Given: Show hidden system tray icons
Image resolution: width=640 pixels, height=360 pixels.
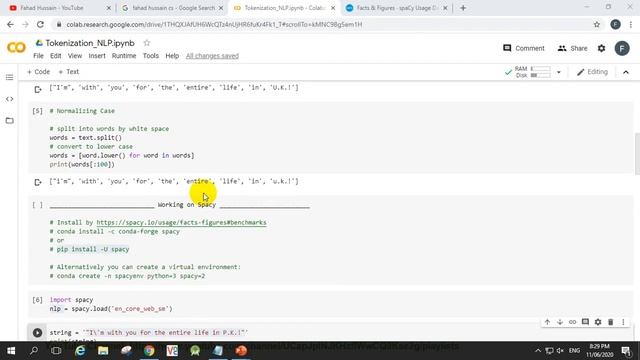Looking at the screenshot, I should pos(538,351).
